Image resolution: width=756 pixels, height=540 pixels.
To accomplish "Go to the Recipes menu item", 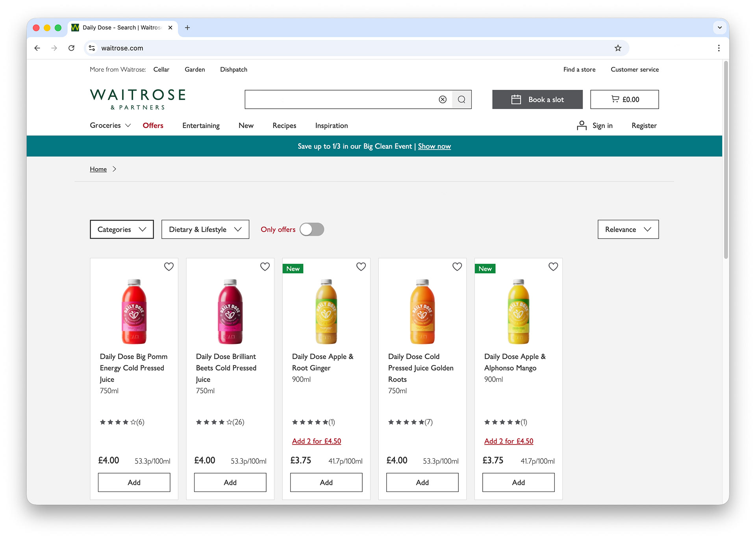I will 284,126.
